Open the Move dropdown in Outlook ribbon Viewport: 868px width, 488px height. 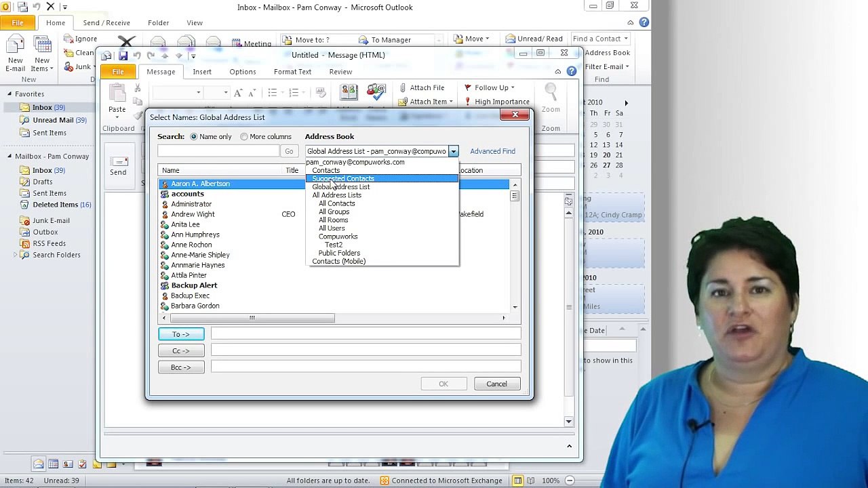[475, 39]
